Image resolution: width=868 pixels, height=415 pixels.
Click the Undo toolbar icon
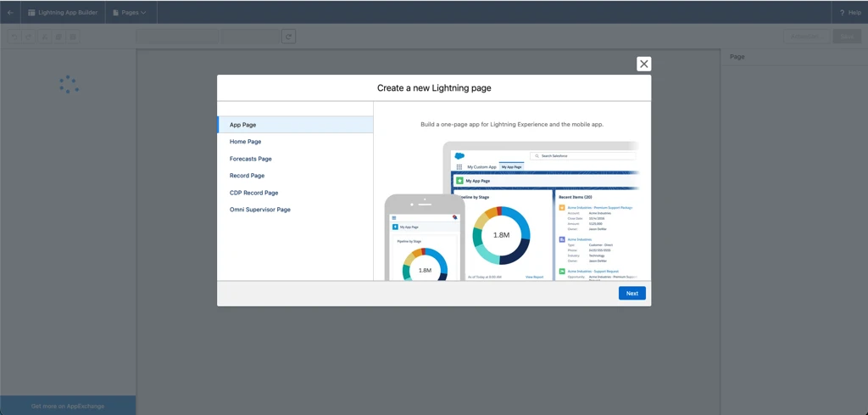pos(14,37)
